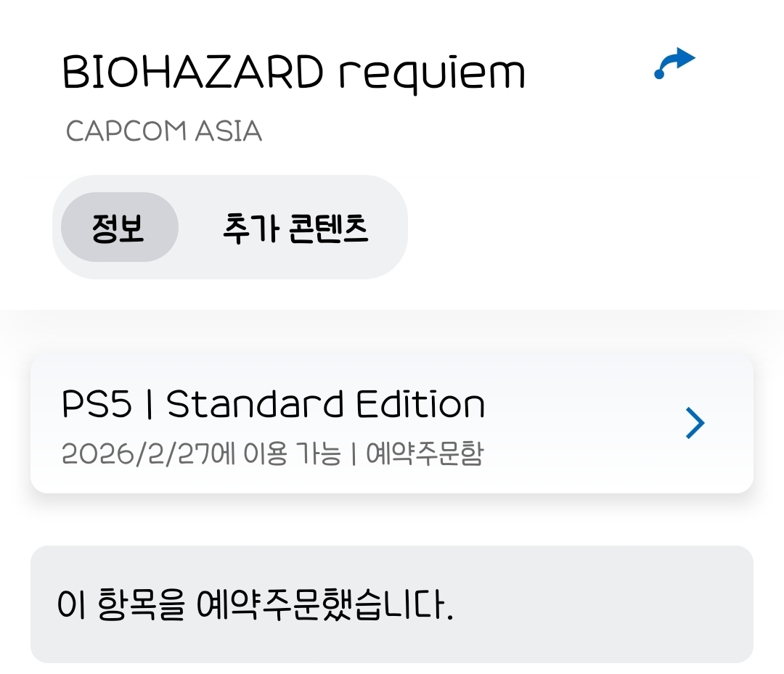Switch to the 정보 tab
Viewport: 784px width, 674px height.
click(118, 228)
